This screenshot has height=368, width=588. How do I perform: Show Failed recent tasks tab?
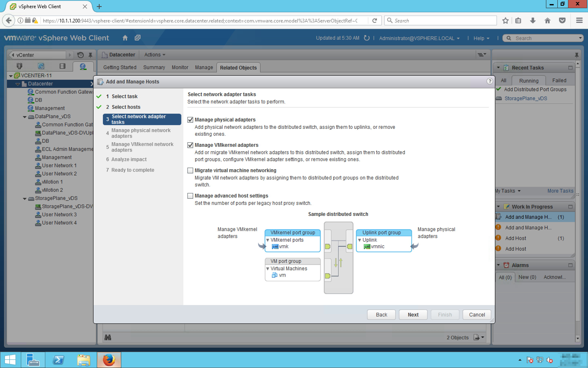559,80
